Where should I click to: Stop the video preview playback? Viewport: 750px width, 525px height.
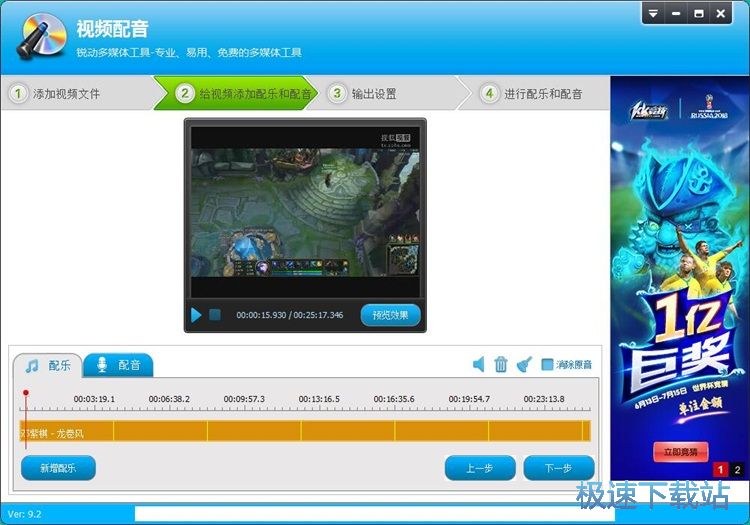(x=215, y=315)
